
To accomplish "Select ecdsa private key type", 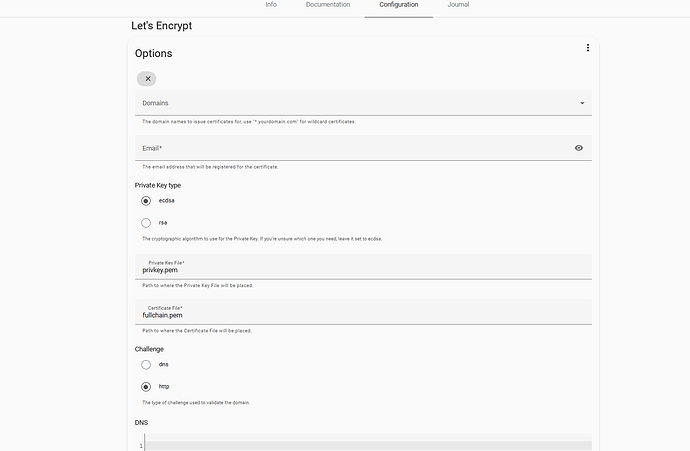I will tap(146, 201).
